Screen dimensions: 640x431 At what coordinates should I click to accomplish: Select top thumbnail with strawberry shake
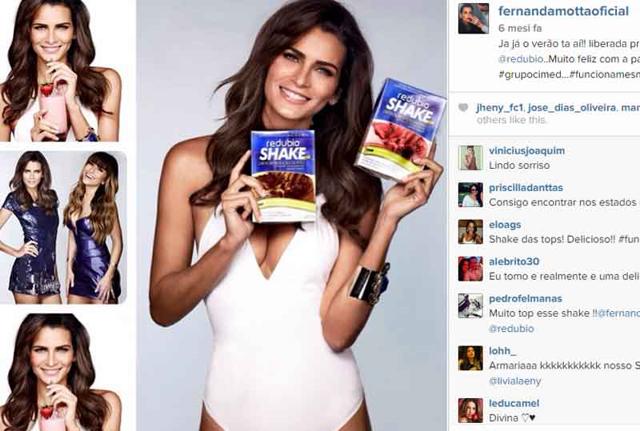tap(61, 71)
